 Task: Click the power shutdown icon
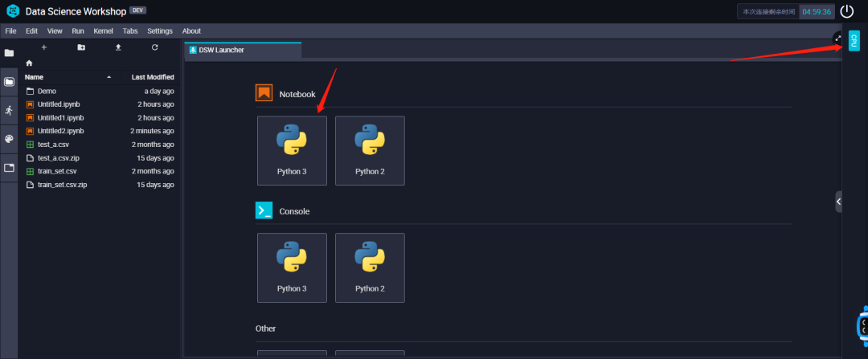[847, 11]
